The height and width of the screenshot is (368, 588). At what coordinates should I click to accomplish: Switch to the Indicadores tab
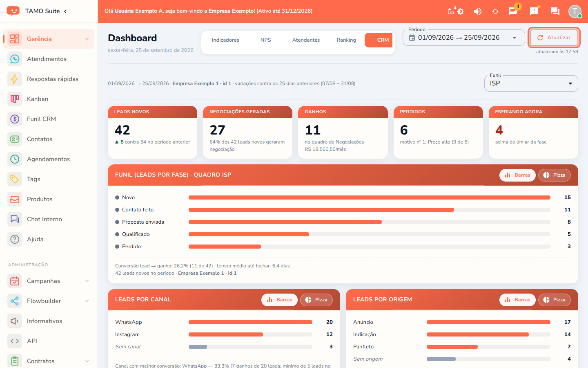pos(225,40)
